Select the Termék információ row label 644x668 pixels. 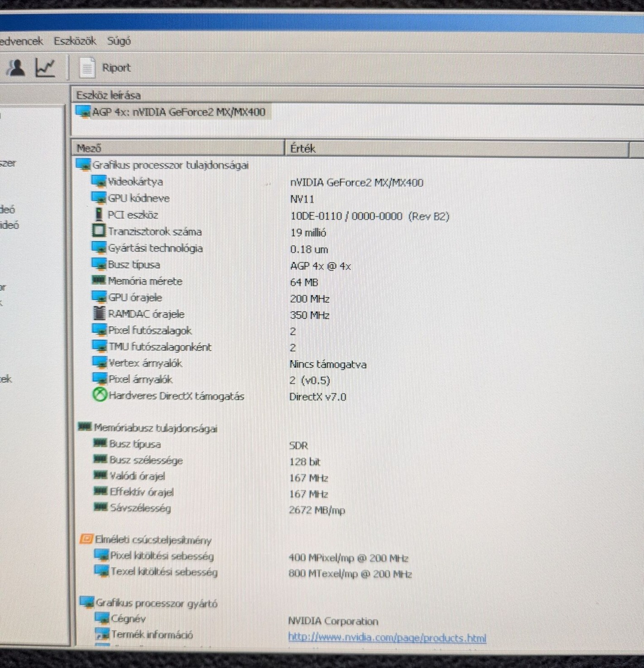click(152, 634)
